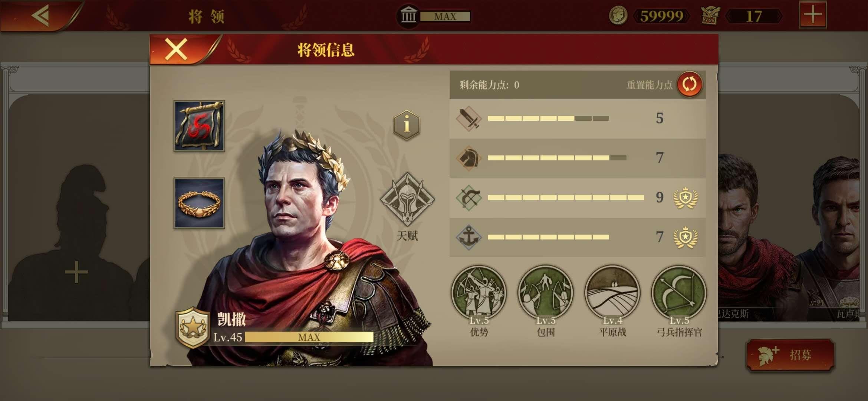
Task: Click the cavalry horse ability icon
Action: tap(468, 158)
